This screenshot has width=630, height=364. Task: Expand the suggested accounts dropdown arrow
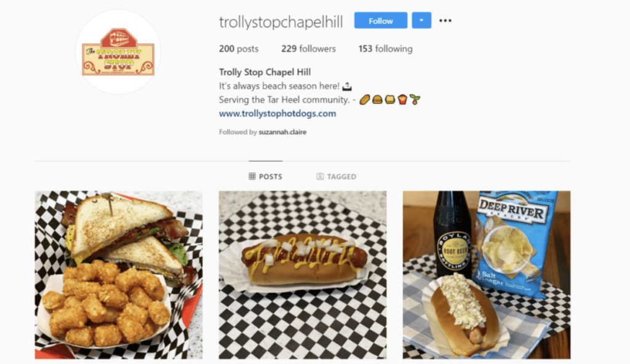click(x=421, y=20)
